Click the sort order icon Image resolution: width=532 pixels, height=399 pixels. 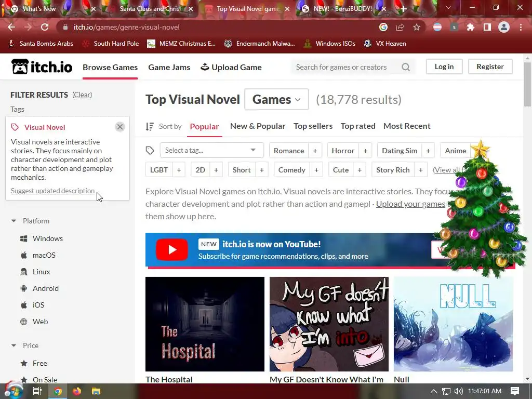150,127
